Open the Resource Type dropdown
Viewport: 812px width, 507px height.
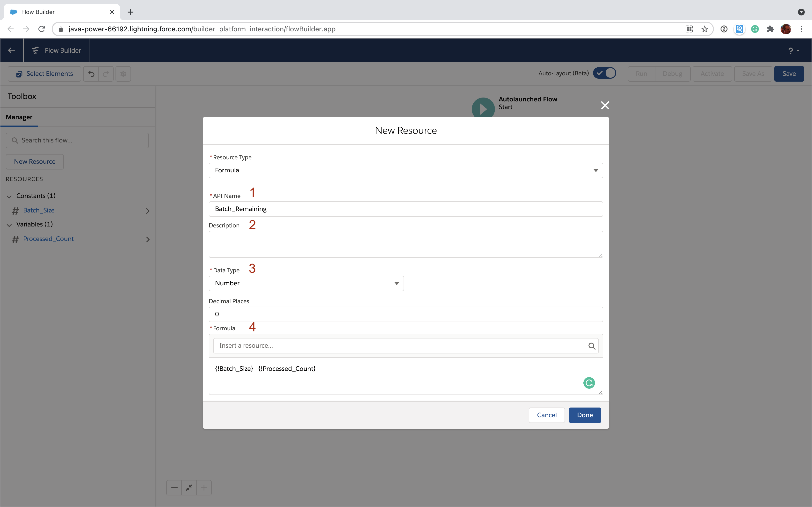click(x=406, y=170)
